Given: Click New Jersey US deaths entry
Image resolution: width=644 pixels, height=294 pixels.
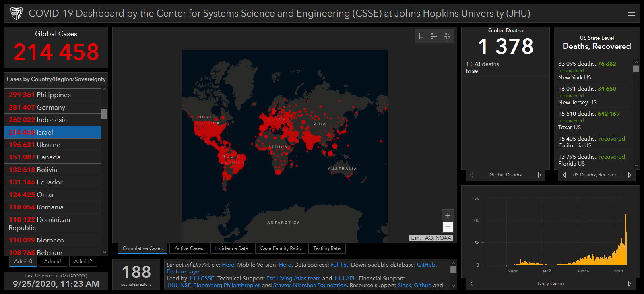Looking at the screenshot, I should [593, 95].
